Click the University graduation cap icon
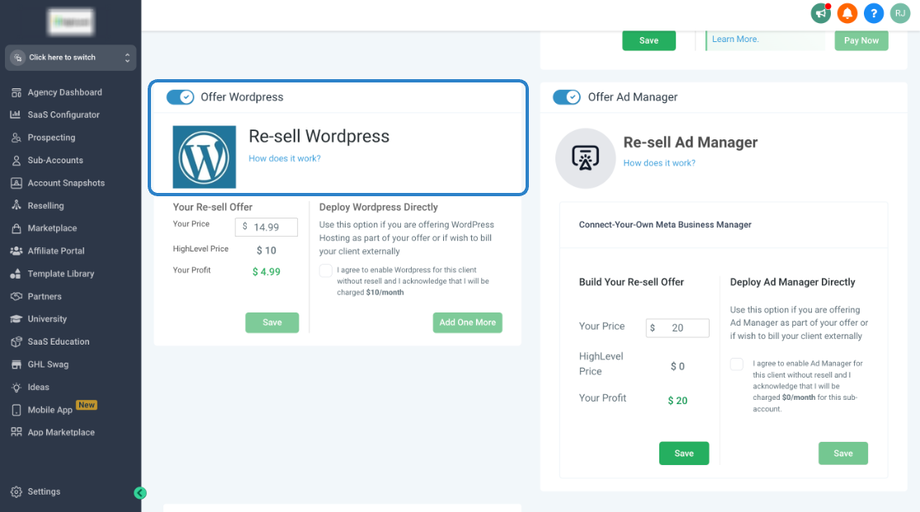This screenshot has width=920, height=512. coord(16,319)
